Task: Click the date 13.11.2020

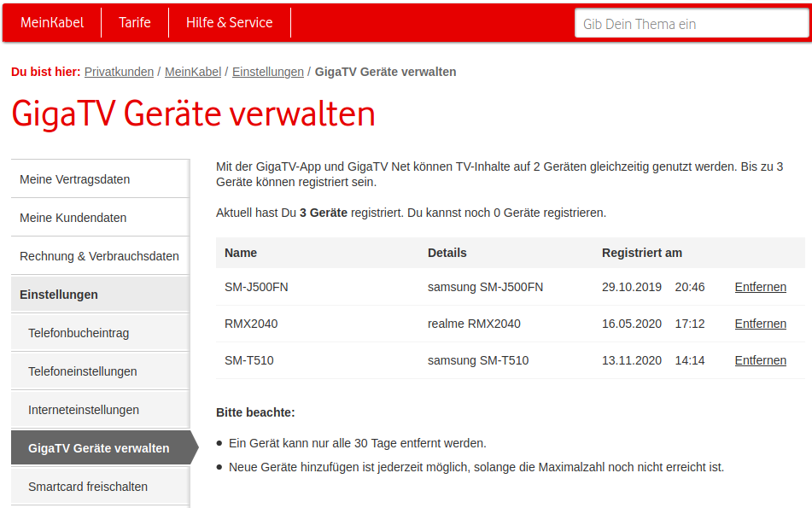Action: click(x=632, y=360)
